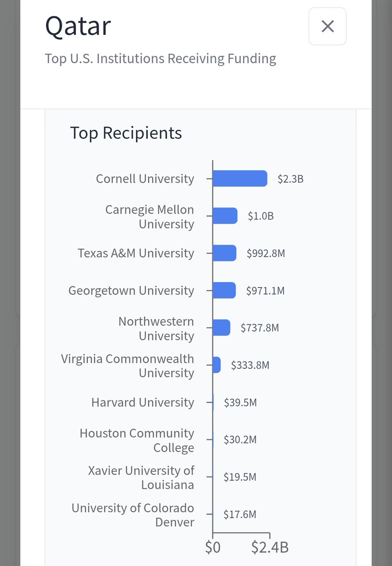The height and width of the screenshot is (566, 392).
Task: Select the Carnegie Mellon University bar
Action: tap(225, 216)
